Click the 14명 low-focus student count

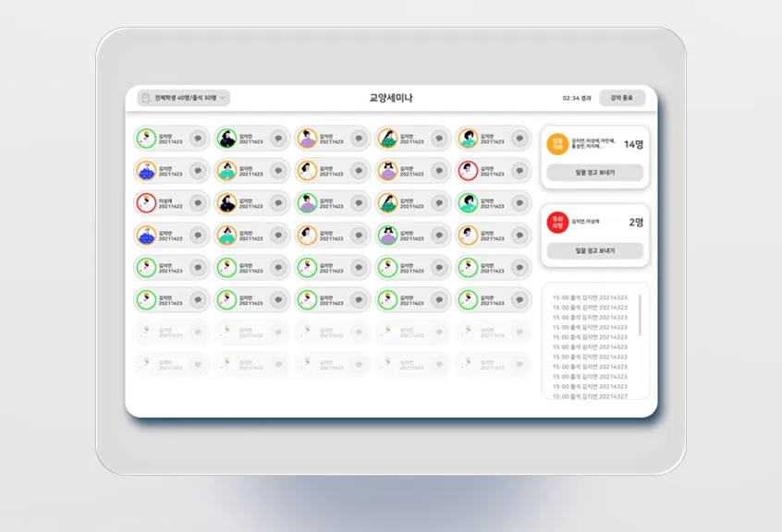coord(633,144)
